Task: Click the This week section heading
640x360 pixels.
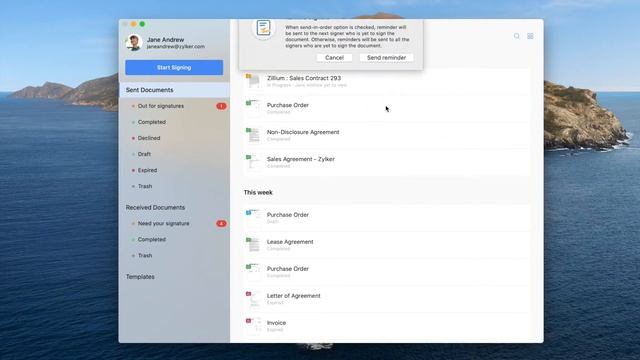Action: 258,192
